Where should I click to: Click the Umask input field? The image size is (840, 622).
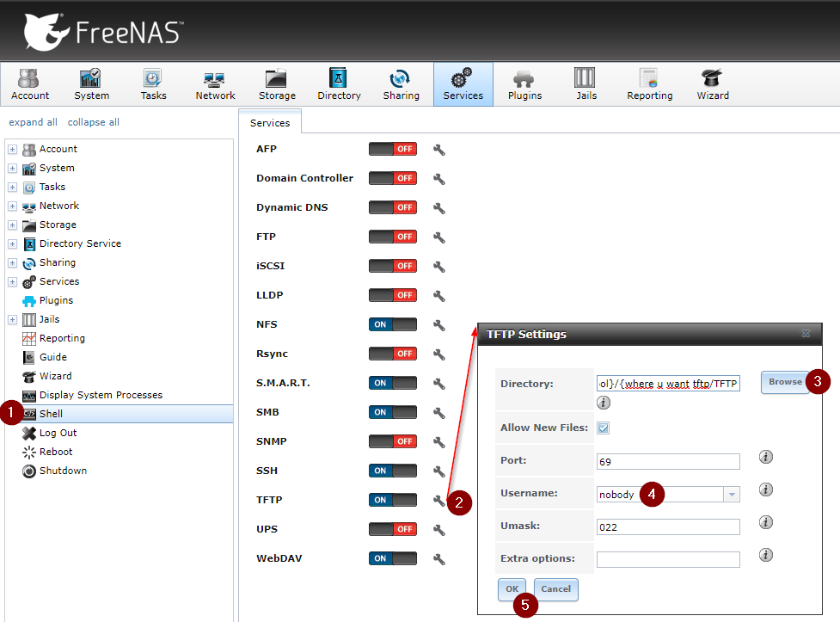tap(668, 527)
